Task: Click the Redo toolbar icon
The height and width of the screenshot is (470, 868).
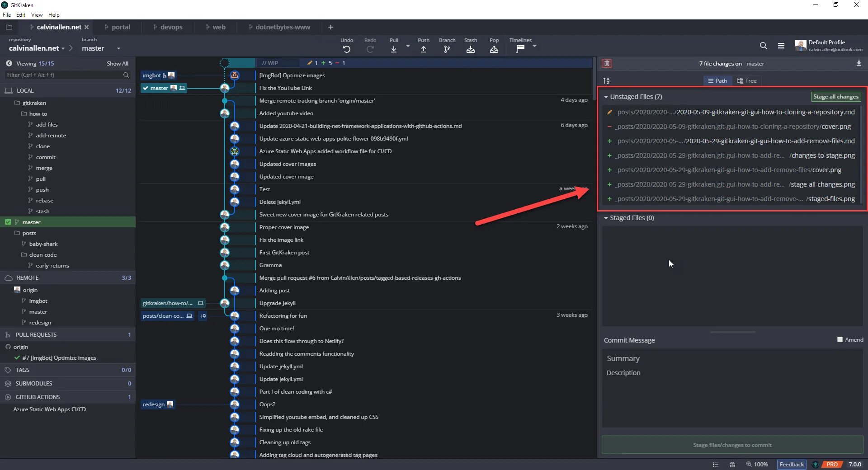Action: (370, 49)
